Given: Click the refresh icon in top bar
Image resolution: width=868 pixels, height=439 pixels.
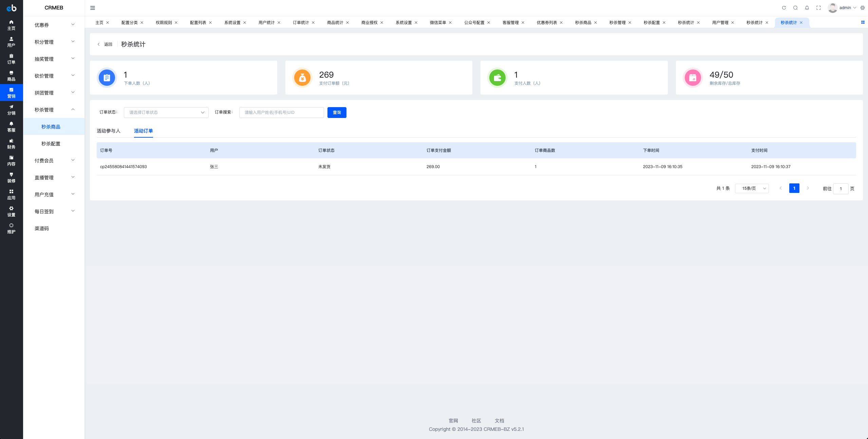Looking at the screenshot, I should 784,8.
